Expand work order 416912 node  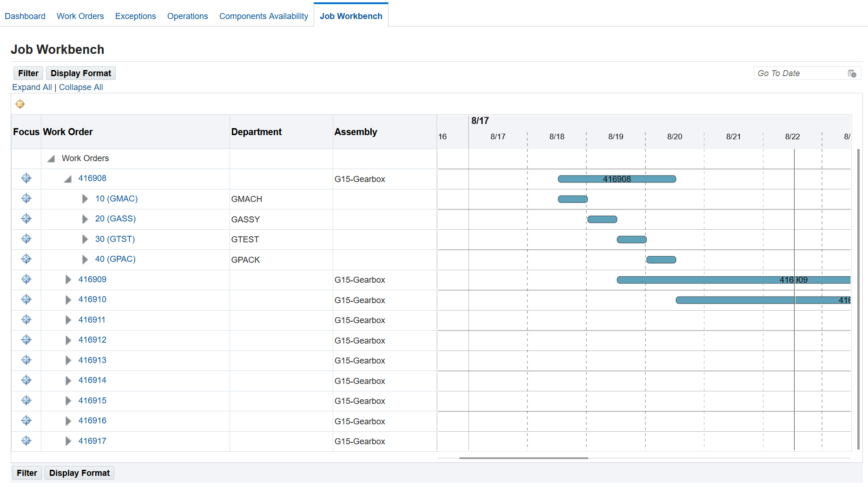coord(68,340)
